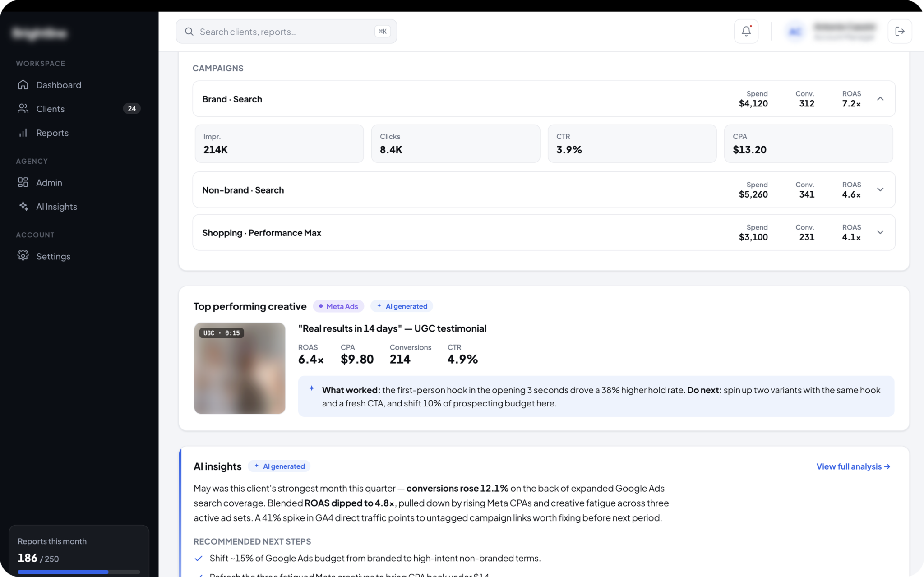
Task: Click Non-brand conversions value 341
Action: coord(807,194)
